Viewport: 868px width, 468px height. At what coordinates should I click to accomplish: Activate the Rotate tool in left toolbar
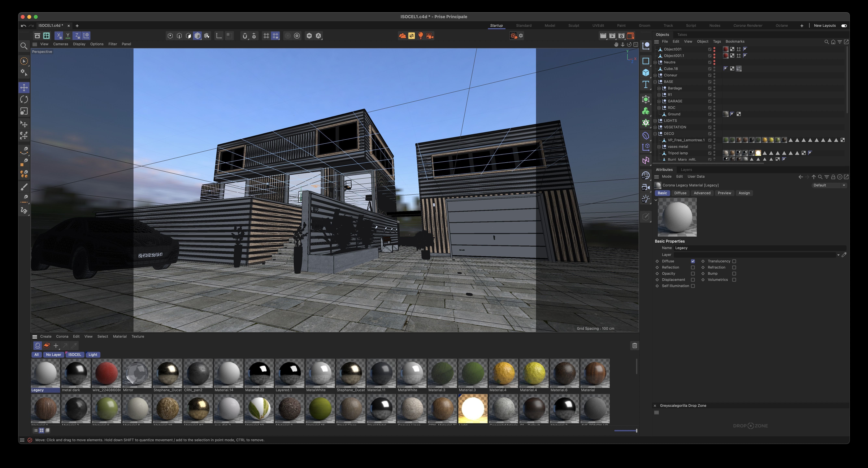pyautogui.click(x=24, y=99)
